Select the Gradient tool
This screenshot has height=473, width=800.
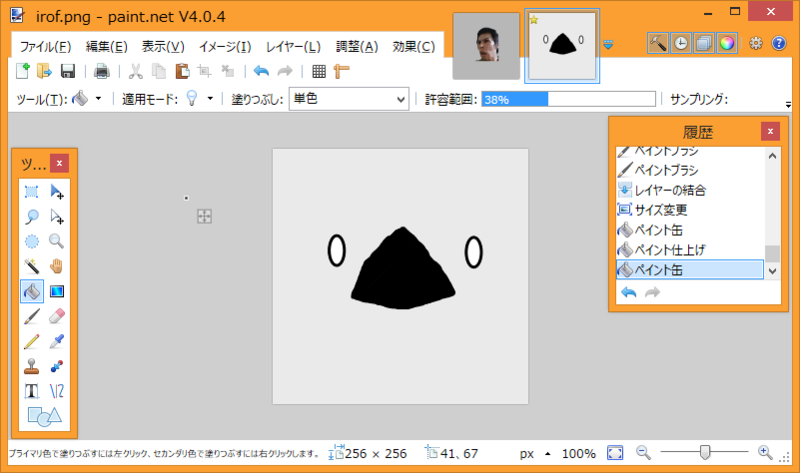pyautogui.click(x=57, y=291)
